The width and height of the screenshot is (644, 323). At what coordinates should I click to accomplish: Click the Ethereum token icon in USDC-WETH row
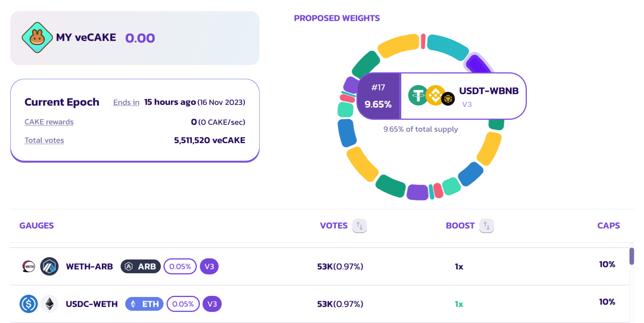click(50, 304)
